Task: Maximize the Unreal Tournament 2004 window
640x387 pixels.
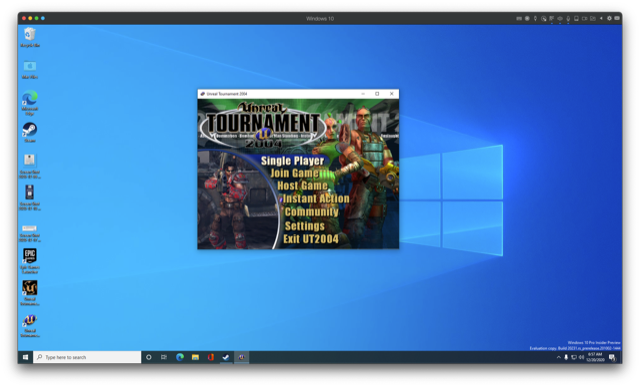Action: click(377, 93)
